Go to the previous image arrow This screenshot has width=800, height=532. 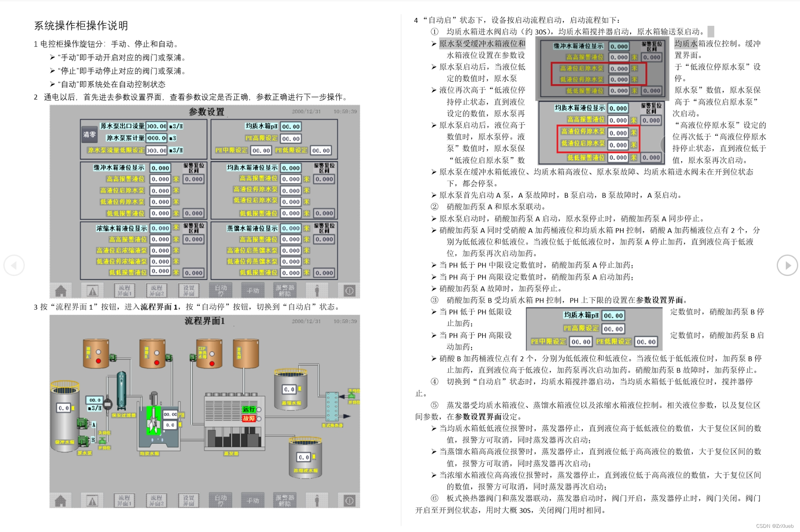14,266
